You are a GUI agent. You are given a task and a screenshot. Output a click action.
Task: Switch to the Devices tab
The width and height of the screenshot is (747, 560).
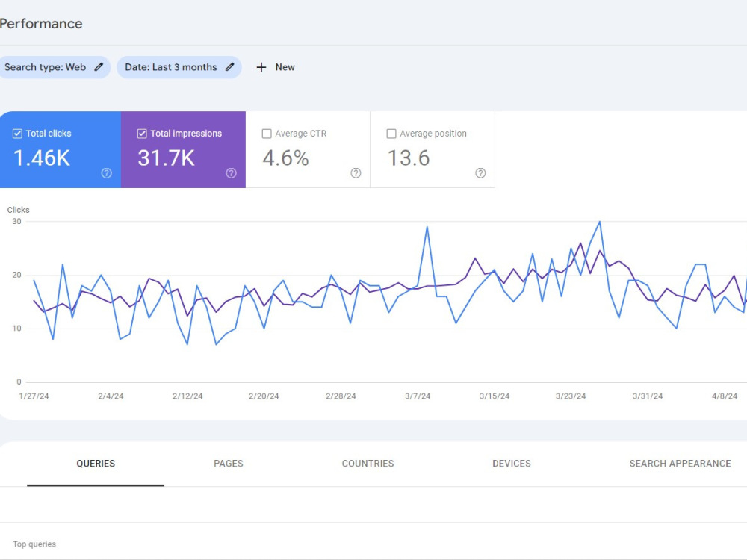point(512,464)
